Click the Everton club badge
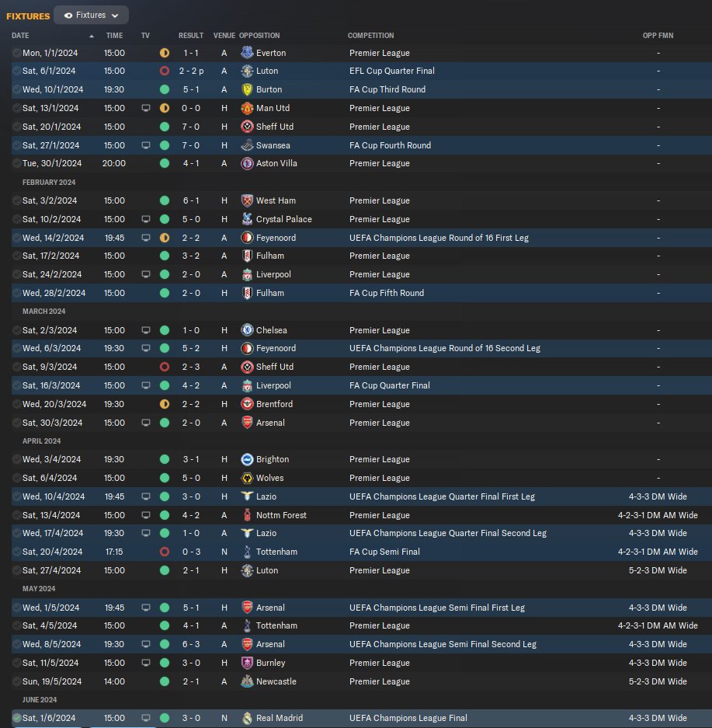This screenshot has width=712, height=728. coord(247,53)
